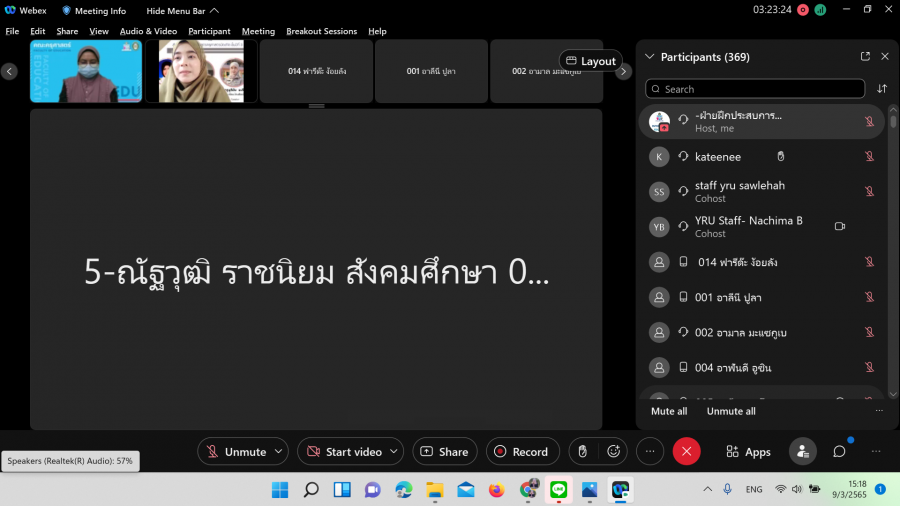900x506 pixels.
Task: Click the raise hand gesture icon
Action: [x=582, y=452]
